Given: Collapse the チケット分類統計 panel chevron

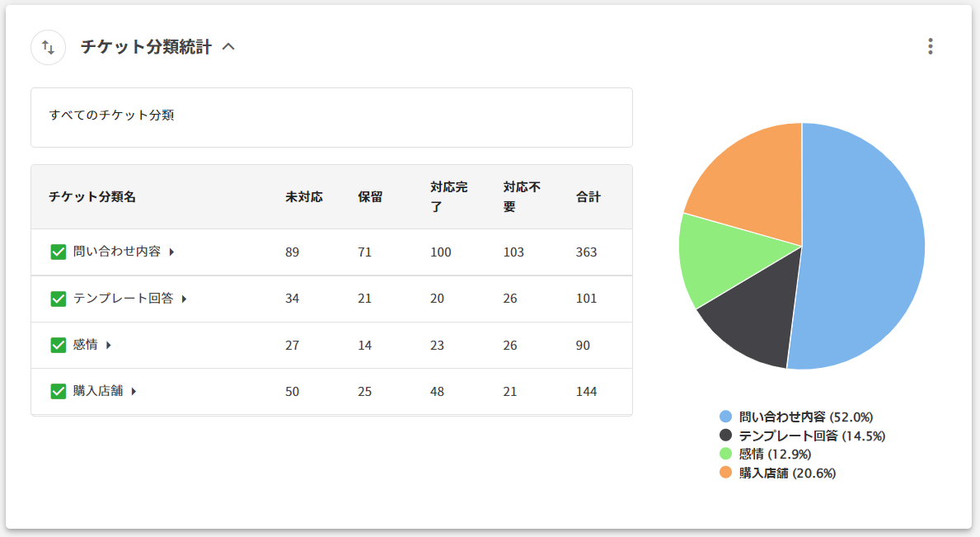Looking at the screenshot, I should [229, 48].
